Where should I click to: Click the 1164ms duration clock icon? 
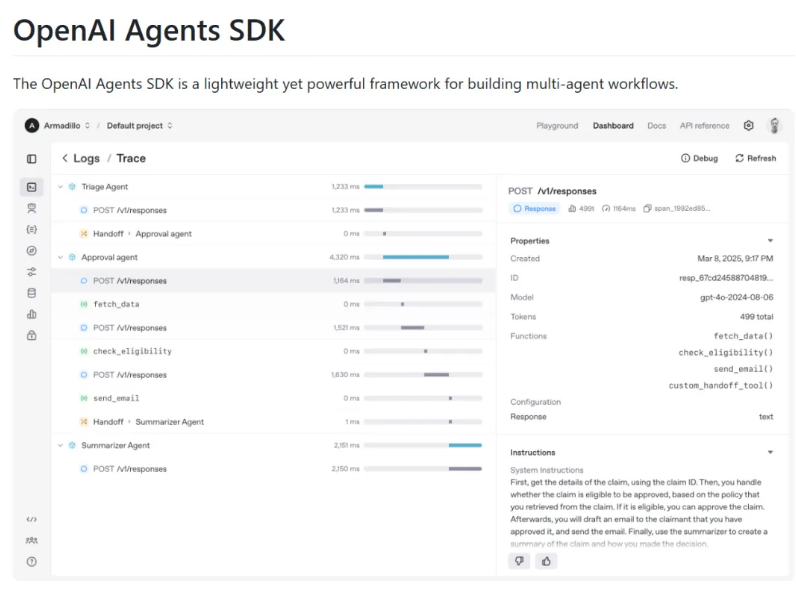pyautogui.click(x=606, y=209)
